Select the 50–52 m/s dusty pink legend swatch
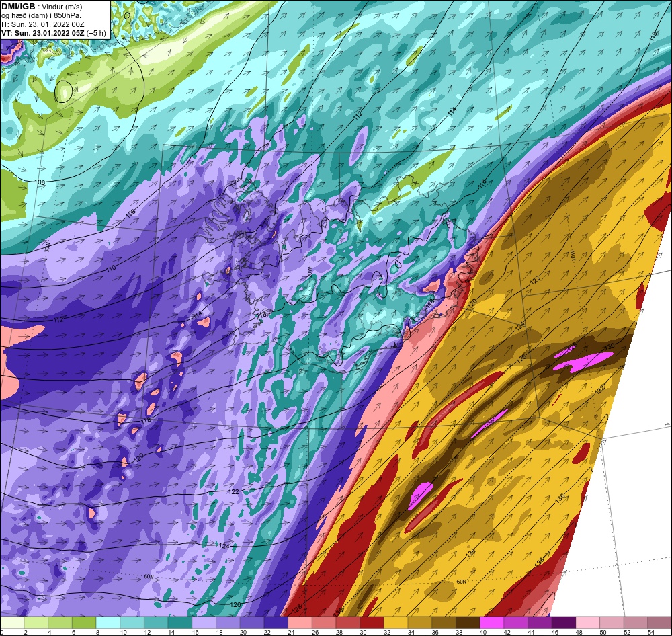Screen dimensions: 672x636 pos(612,623)
